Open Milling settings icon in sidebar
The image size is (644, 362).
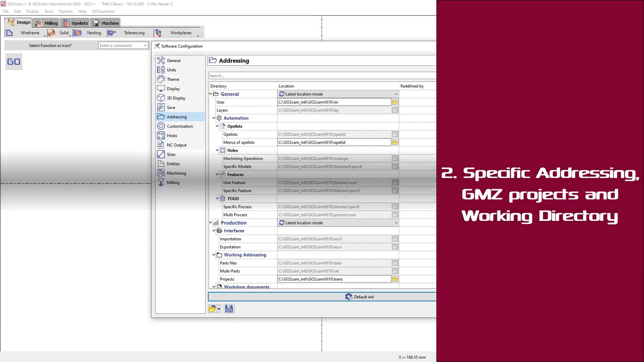pos(161,183)
